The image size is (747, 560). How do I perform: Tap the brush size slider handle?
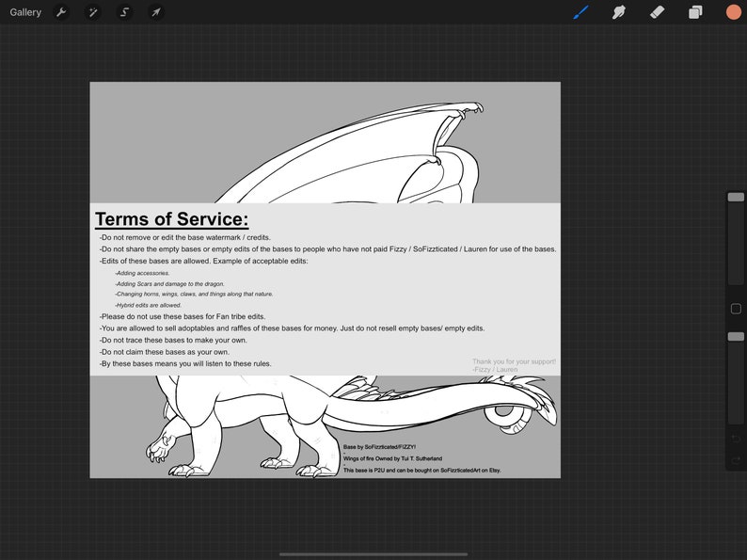736,198
